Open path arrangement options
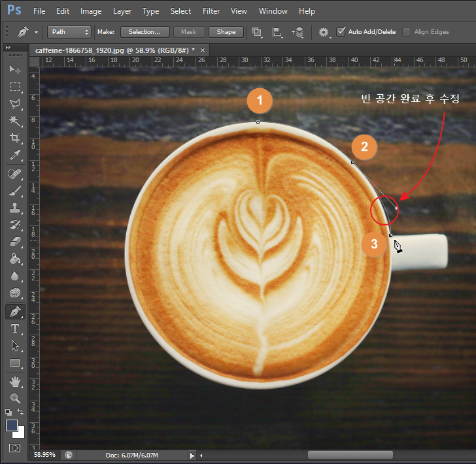476x464 pixels. coord(297,32)
